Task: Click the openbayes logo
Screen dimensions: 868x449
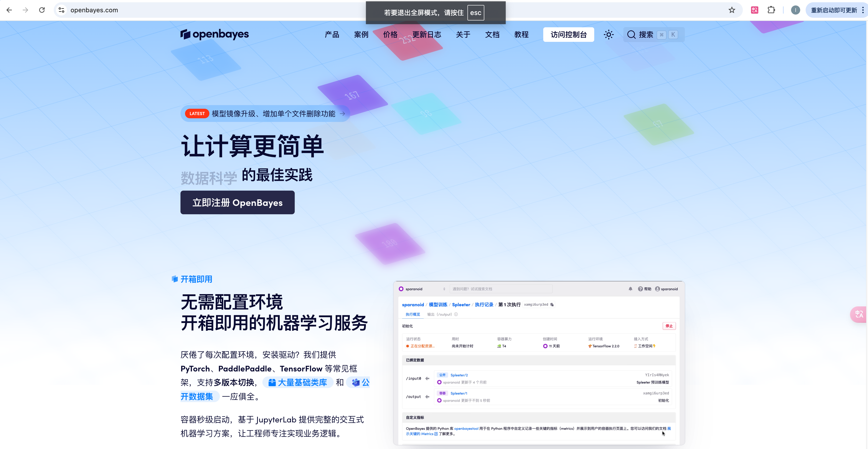Action: [214, 34]
